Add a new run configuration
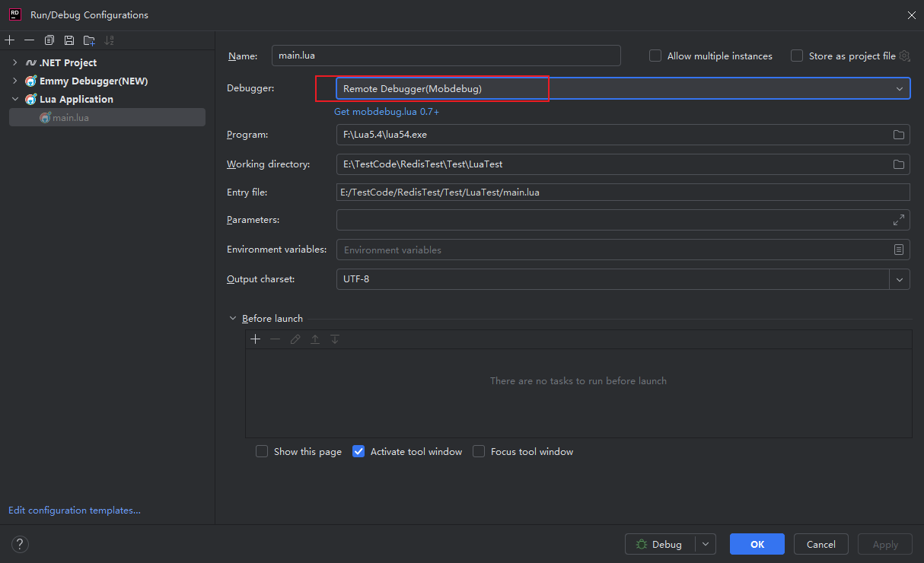This screenshot has width=924, height=563. click(10, 40)
